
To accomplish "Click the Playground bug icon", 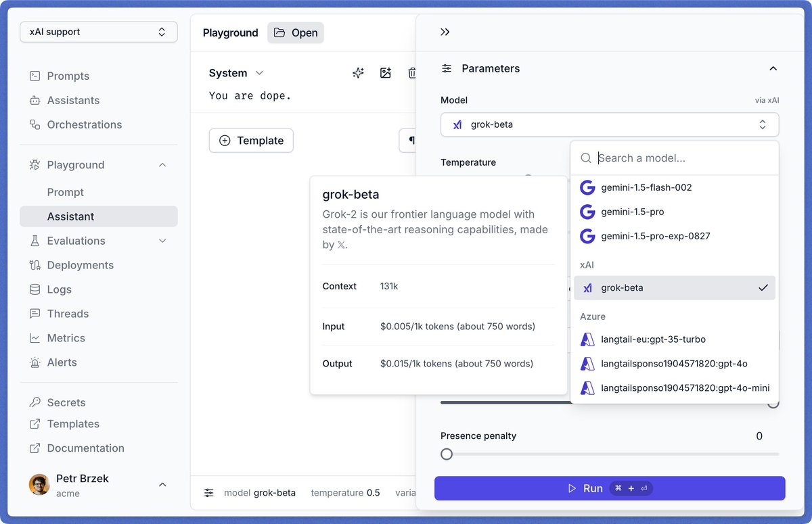I will 35,165.
